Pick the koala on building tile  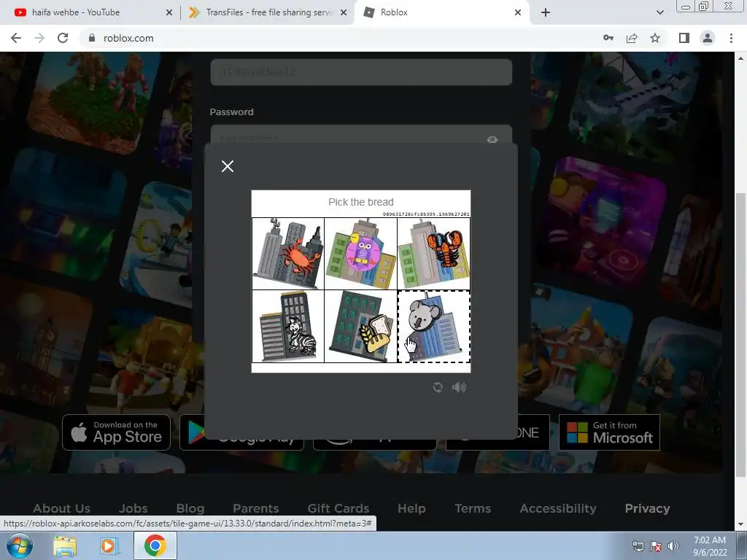click(x=433, y=327)
